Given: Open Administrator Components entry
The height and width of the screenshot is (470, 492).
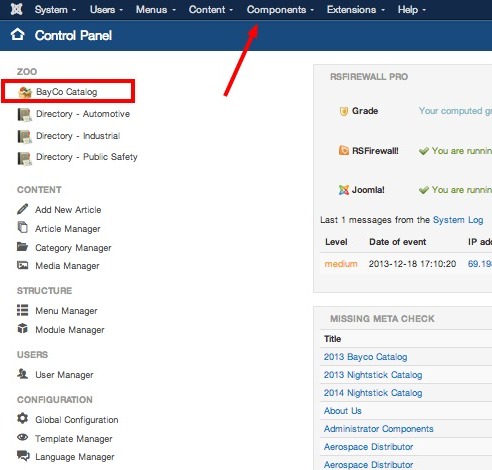Looking at the screenshot, I should click(x=379, y=429).
